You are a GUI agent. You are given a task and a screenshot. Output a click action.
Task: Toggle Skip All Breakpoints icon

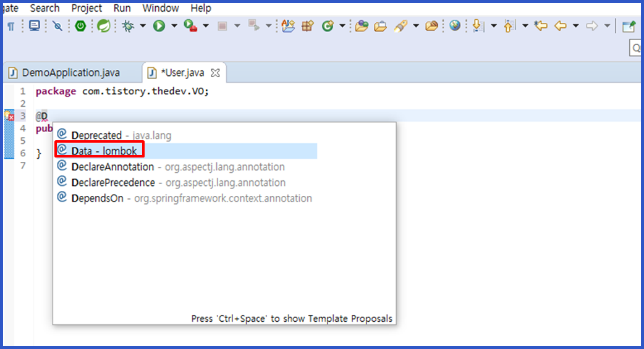tap(57, 27)
